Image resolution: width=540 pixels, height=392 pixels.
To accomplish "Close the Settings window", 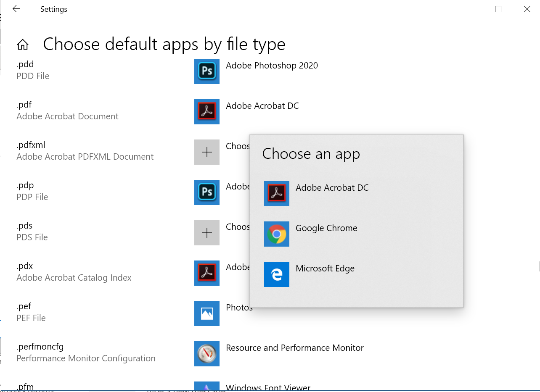I will (527, 9).
